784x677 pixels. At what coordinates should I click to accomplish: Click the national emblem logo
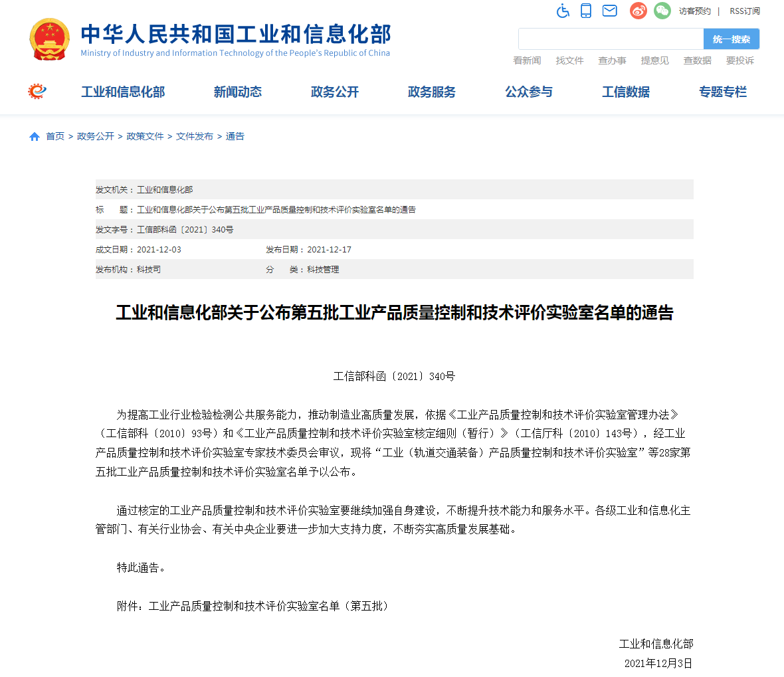tap(49, 40)
